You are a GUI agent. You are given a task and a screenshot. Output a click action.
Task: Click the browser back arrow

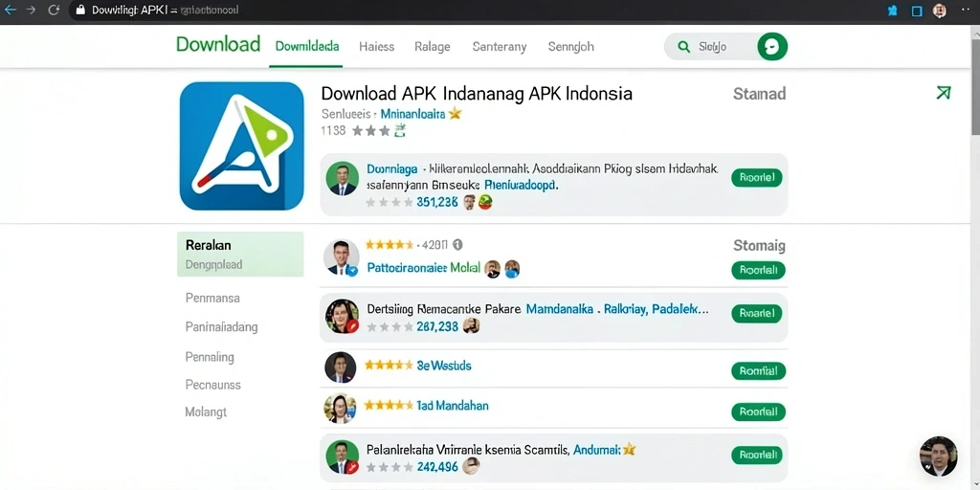[x=10, y=10]
